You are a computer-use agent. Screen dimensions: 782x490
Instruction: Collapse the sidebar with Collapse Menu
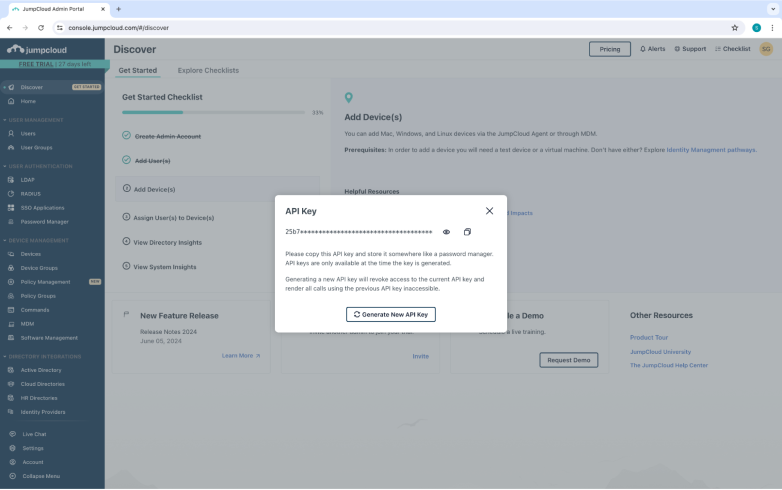tap(41, 476)
